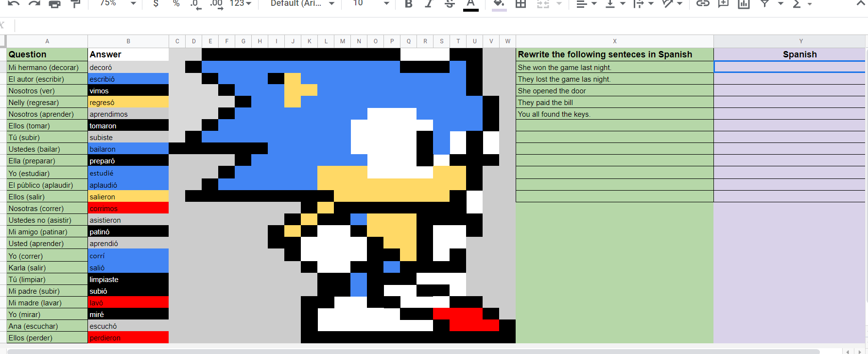Viewport: 868px width, 354px height.
Task: Toggle strikethrough formatting
Action: (x=450, y=3)
